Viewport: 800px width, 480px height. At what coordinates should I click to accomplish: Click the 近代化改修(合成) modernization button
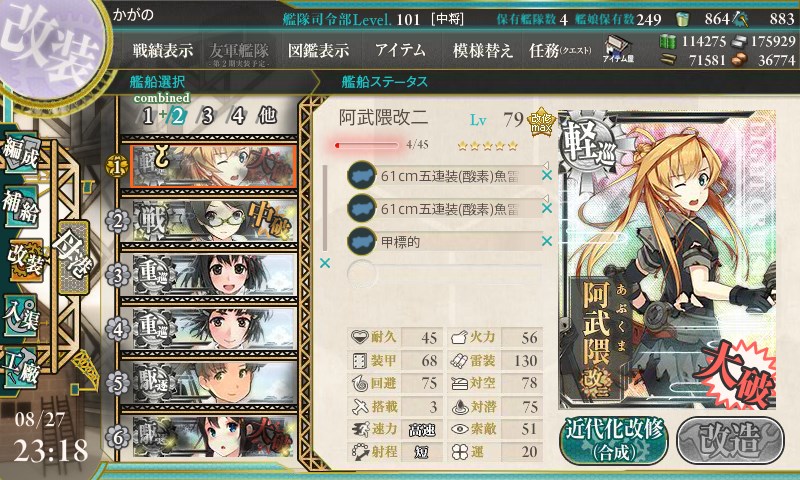[x=614, y=440]
